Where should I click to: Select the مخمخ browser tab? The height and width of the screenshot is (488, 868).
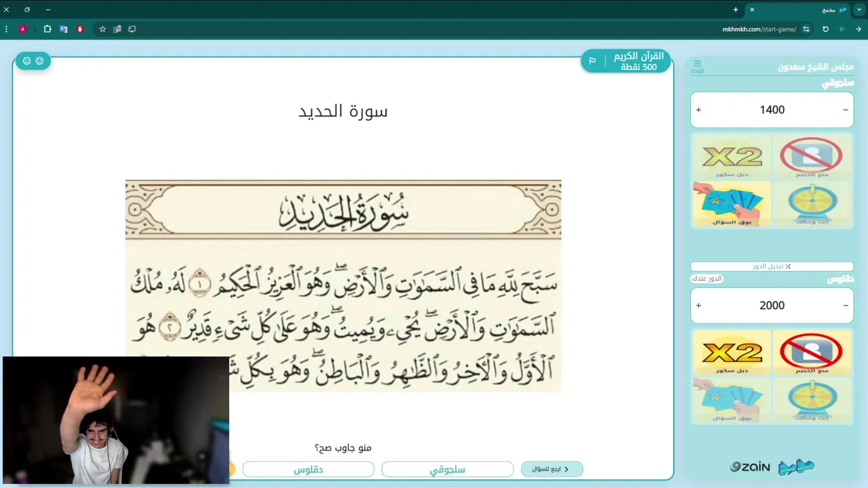click(798, 9)
